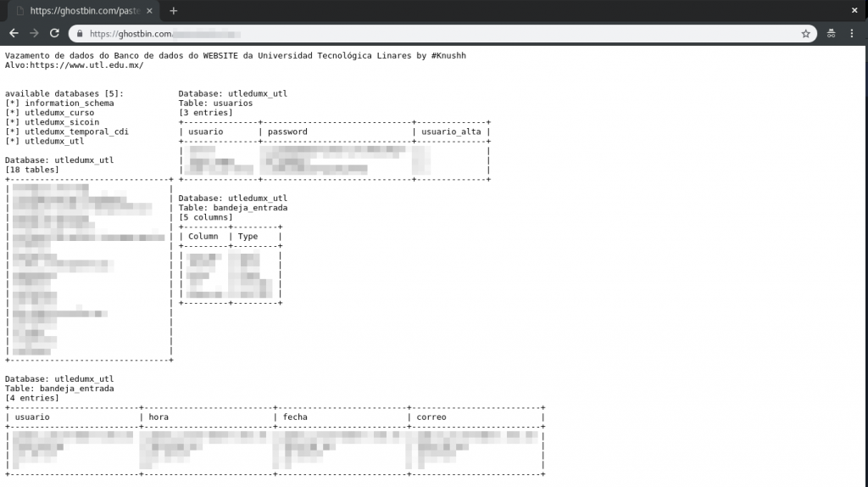Image resolution: width=868 pixels, height=487 pixels.
Task: Select 'usuario' header in the usuarios table
Action: pos(205,132)
